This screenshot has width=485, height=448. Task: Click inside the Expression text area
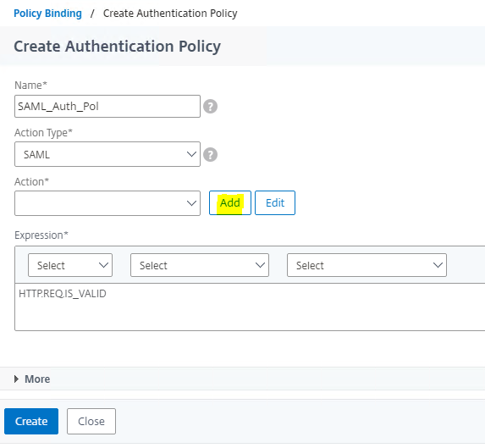[x=250, y=307]
